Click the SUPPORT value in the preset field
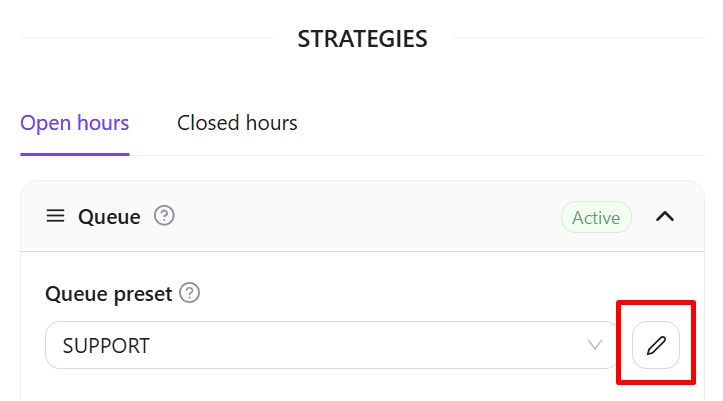This screenshot has height=401, width=723. coord(106,346)
